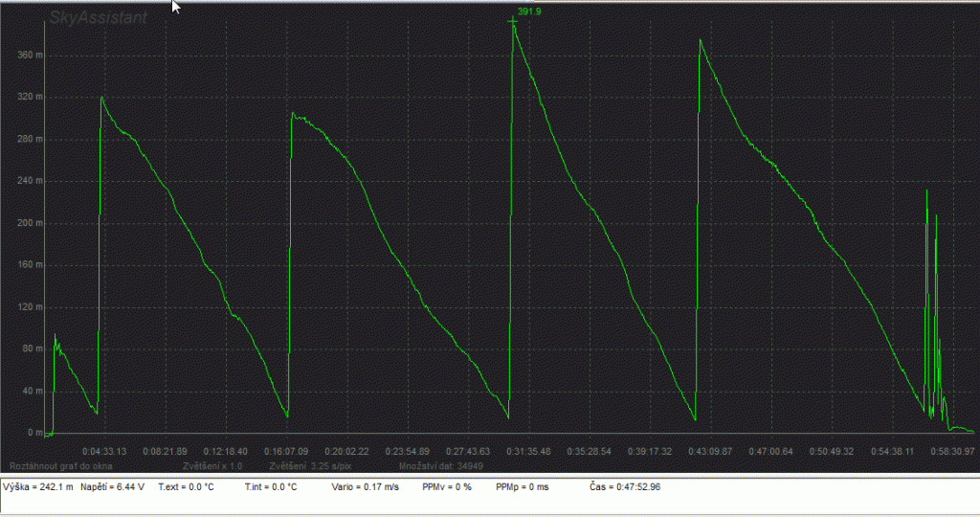The width and height of the screenshot is (980, 517).
Task: Click the Čas = 0:47:52.96 readout
Action: 625,487
